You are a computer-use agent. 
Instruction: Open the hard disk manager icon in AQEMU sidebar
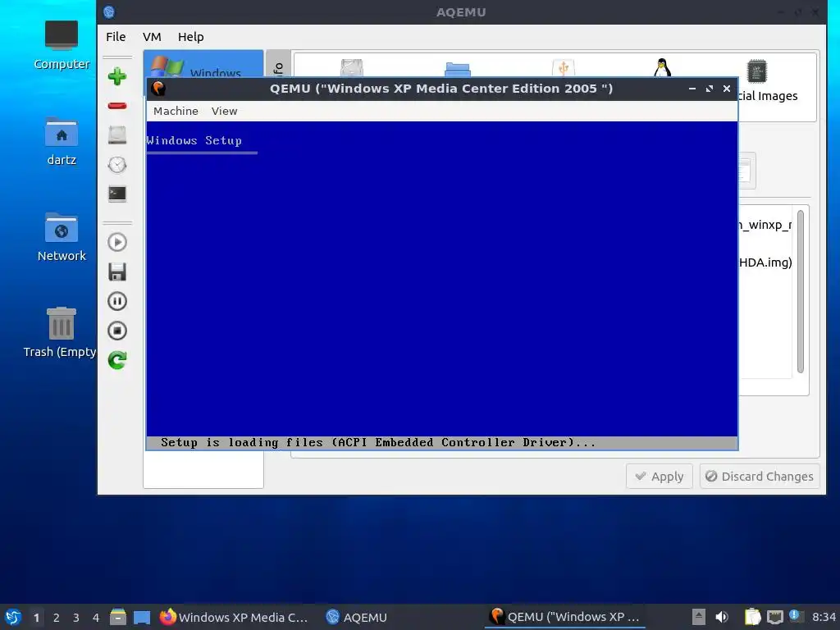(x=117, y=135)
